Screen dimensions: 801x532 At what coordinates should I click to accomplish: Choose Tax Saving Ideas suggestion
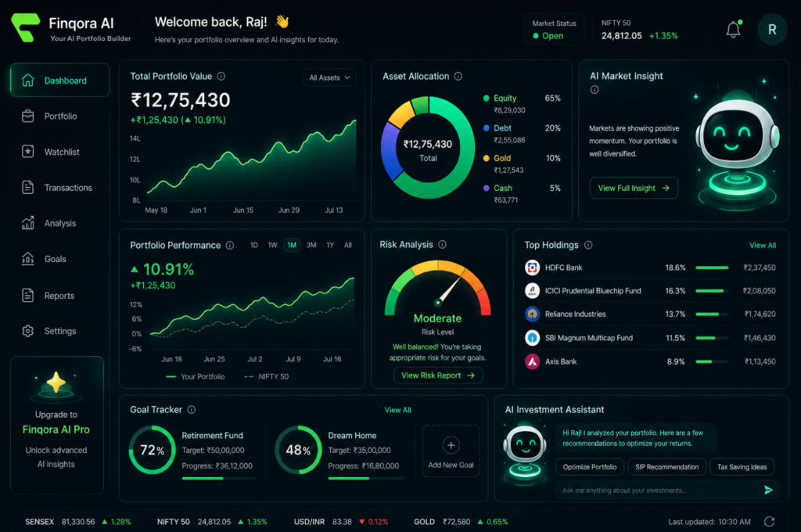coord(742,467)
